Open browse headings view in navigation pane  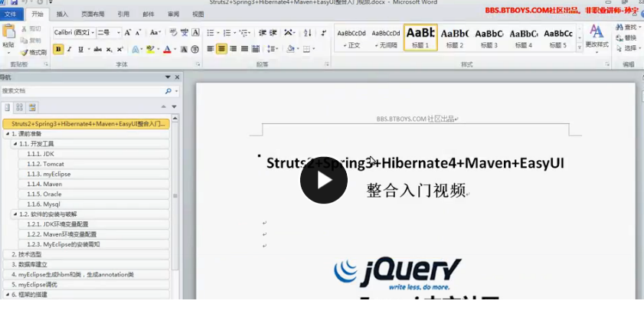click(x=7, y=108)
